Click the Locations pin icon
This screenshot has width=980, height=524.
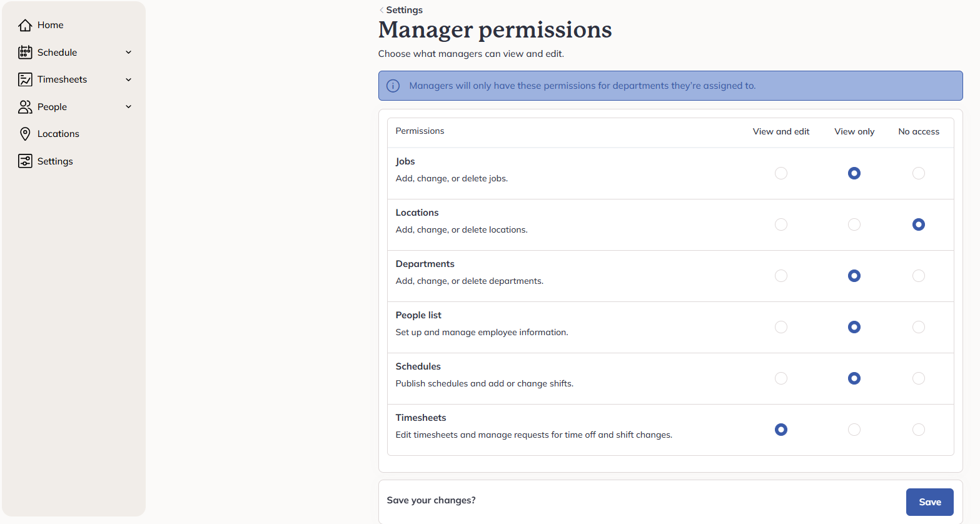(x=25, y=134)
